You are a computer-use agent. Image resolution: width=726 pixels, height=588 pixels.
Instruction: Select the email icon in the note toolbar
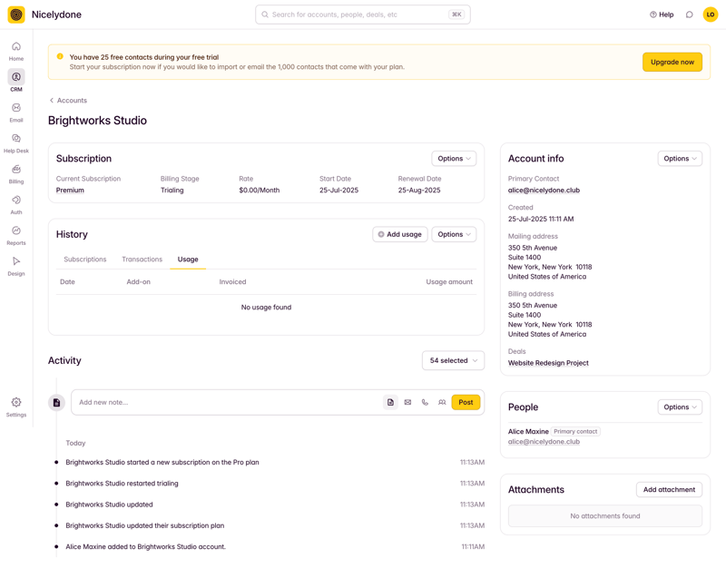coord(407,401)
